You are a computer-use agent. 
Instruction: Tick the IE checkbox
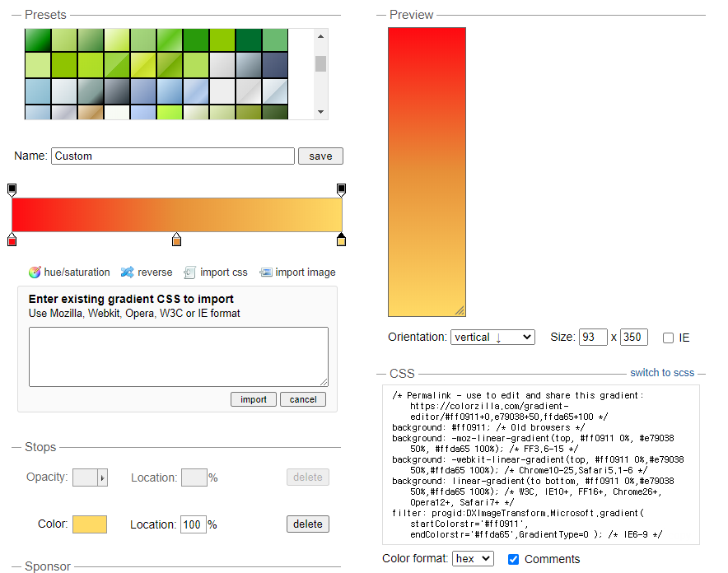pyautogui.click(x=668, y=338)
